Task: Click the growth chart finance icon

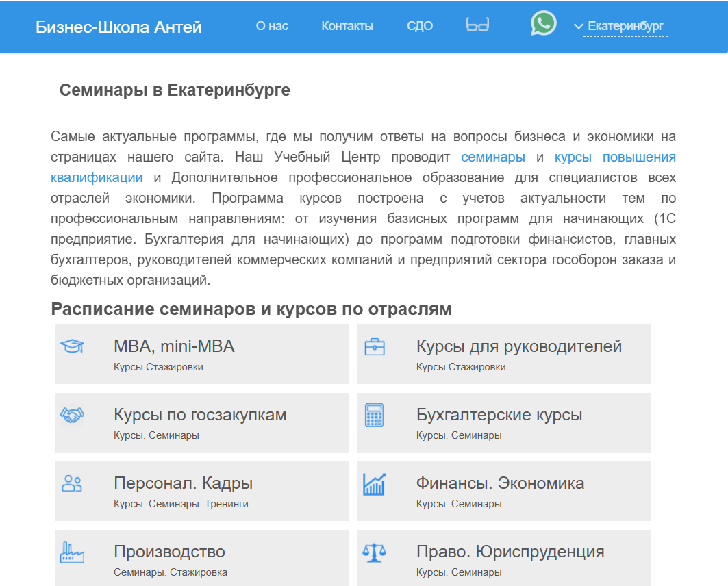Action: tap(374, 484)
